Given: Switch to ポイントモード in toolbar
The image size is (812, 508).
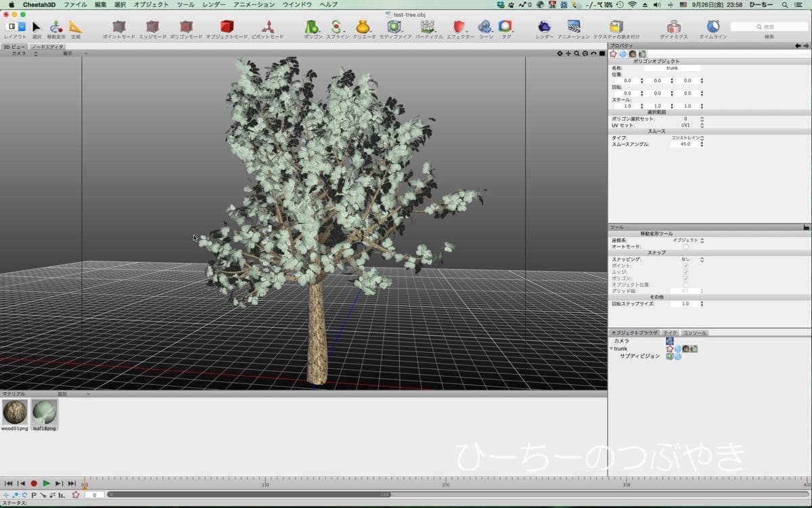Looking at the screenshot, I should [119, 27].
